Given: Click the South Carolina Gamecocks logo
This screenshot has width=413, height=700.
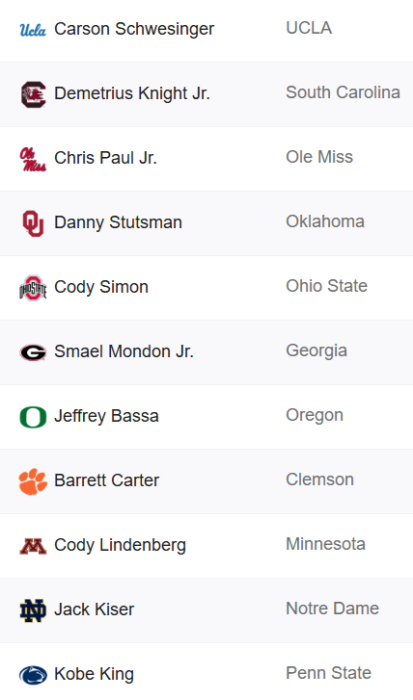Looking at the screenshot, I should click(x=33, y=94).
